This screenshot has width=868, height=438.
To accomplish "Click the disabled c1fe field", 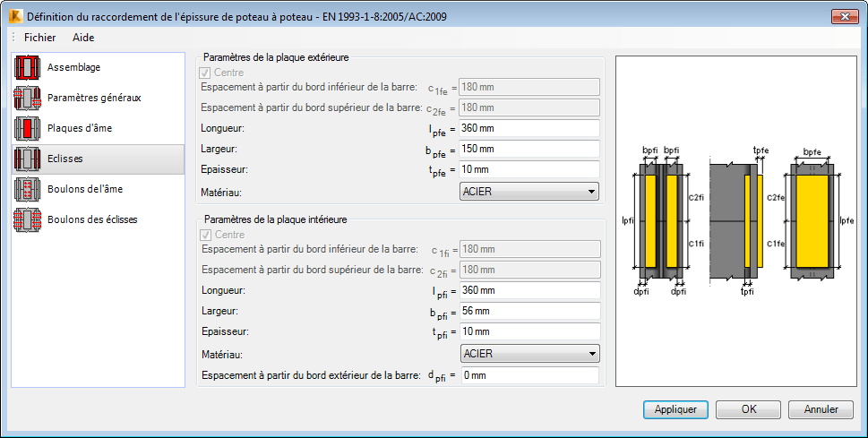I will (x=529, y=87).
